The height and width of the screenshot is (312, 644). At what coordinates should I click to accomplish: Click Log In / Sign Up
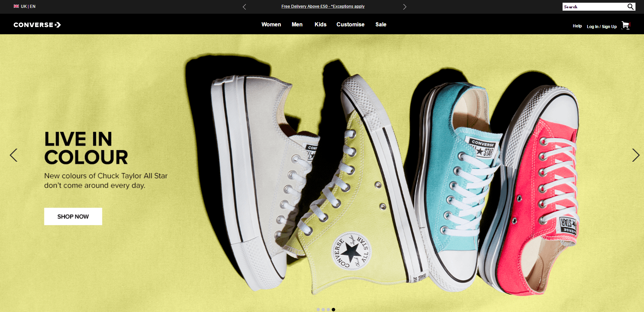tap(602, 26)
